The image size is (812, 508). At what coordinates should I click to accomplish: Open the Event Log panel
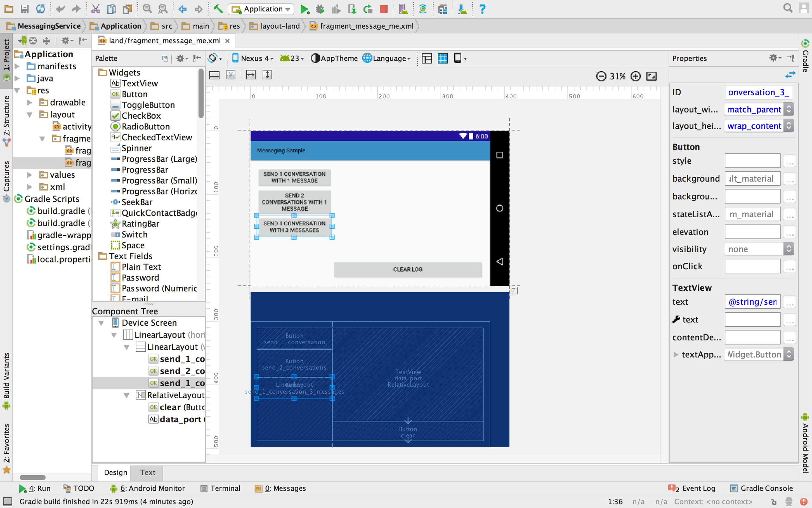691,488
